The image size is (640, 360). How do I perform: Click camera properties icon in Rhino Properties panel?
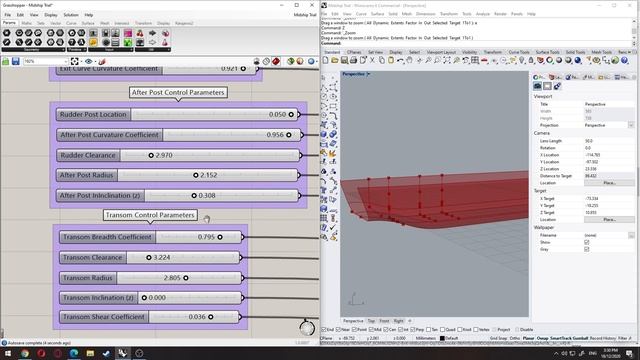tap(538, 86)
